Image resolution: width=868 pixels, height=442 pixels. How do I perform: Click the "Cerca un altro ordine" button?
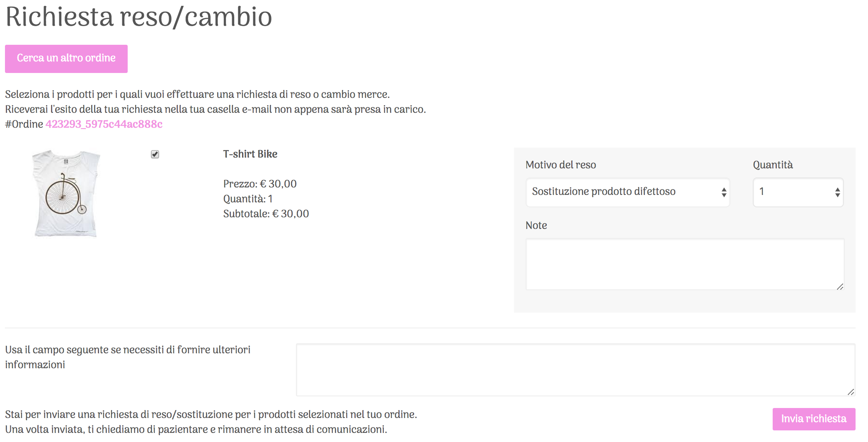[66, 58]
